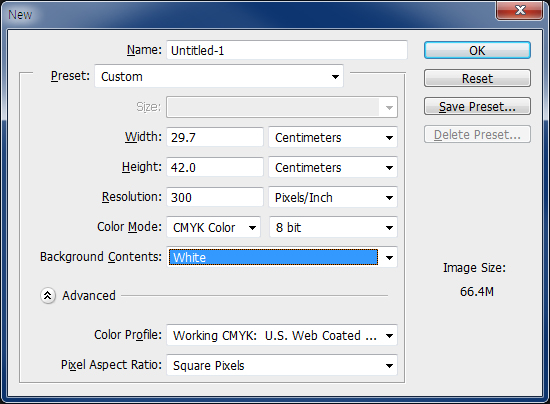Open the Preset dropdown showing Custom
Image resolution: width=550 pixels, height=404 pixels.
click(219, 76)
